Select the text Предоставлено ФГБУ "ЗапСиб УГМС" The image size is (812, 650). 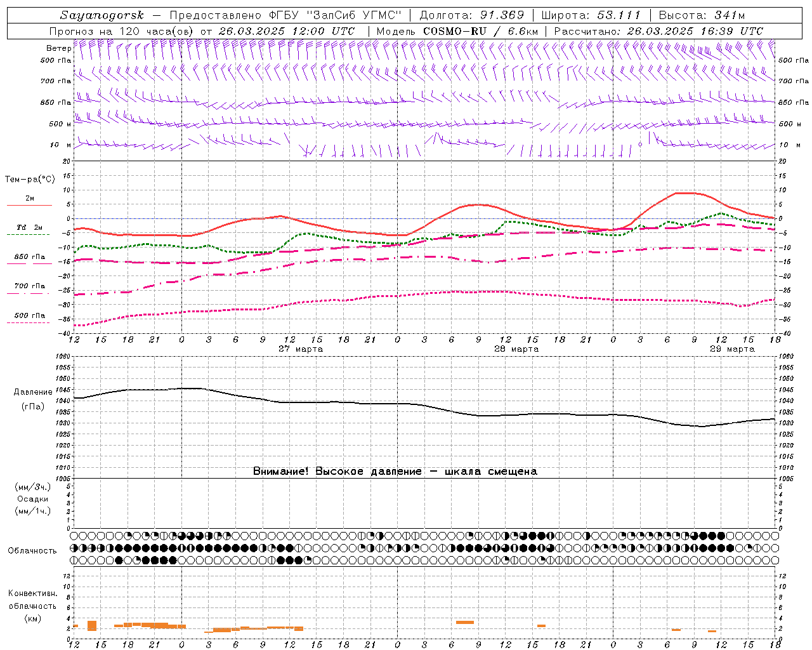286,15
